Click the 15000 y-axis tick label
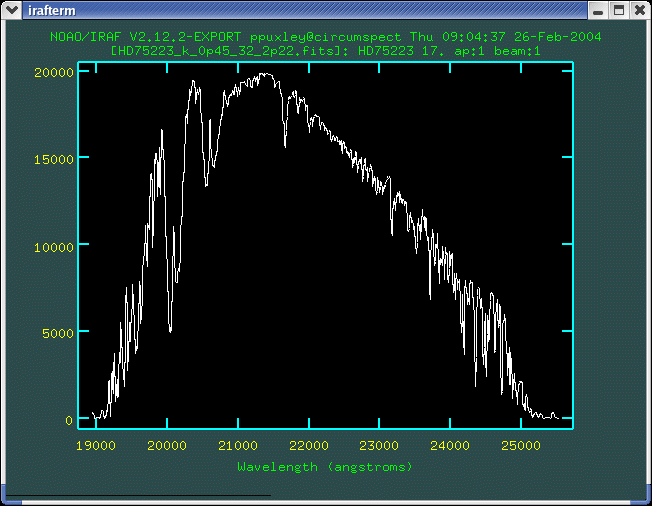This screenshot has height=506, width=652. [54, 159]
